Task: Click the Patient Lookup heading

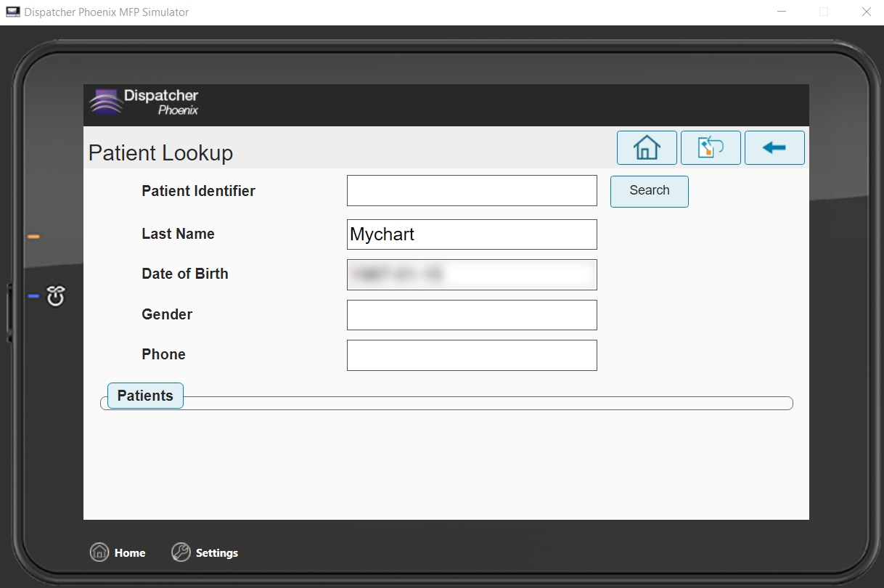Action: pyautogui.click(x=160, y=153)
